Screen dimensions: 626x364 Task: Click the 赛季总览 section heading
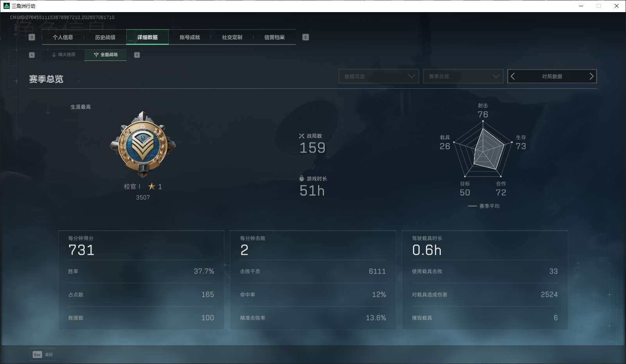46,79
